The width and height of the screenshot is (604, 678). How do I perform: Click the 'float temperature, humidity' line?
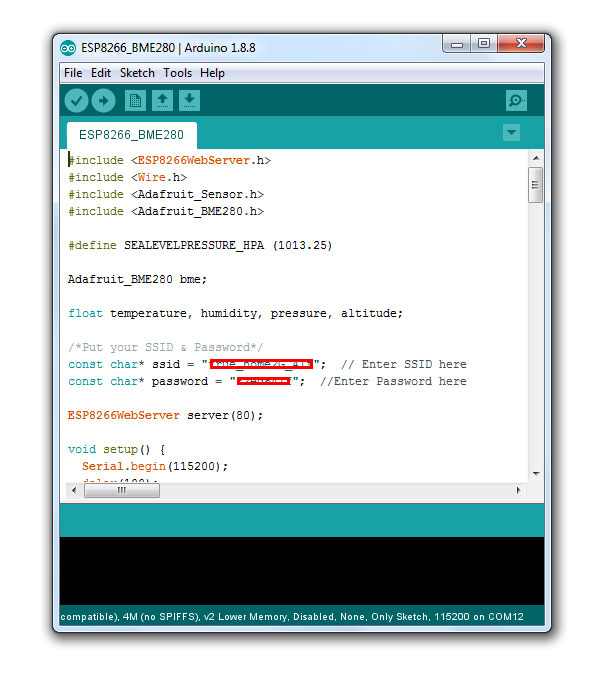(235, 313)
